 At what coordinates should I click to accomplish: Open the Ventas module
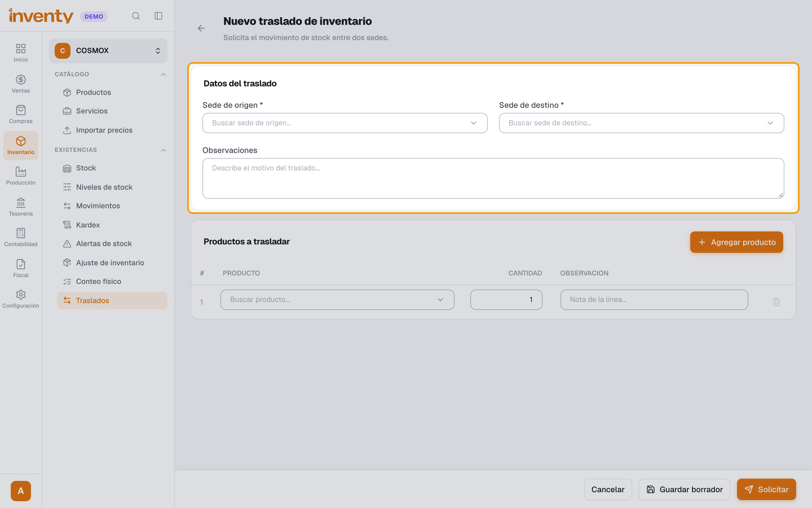pos(21,84)
